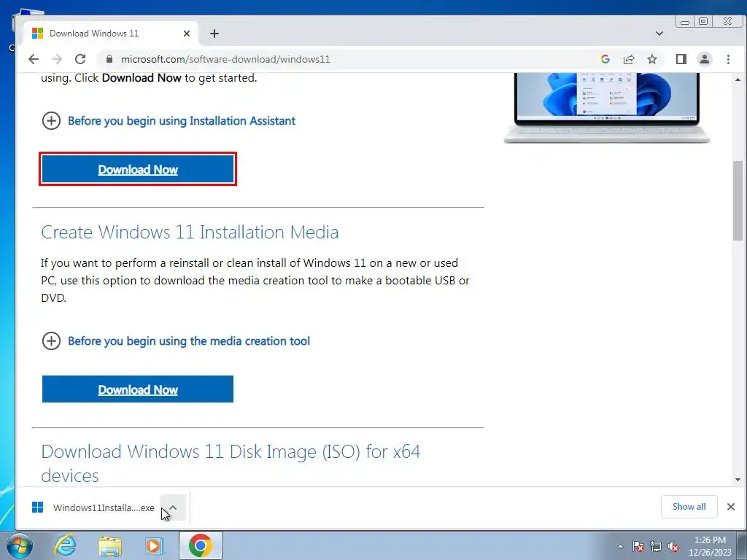This screenshot has width=747, height=560.
Task: Close the Download Windows 11 tab
Action: 187,34
